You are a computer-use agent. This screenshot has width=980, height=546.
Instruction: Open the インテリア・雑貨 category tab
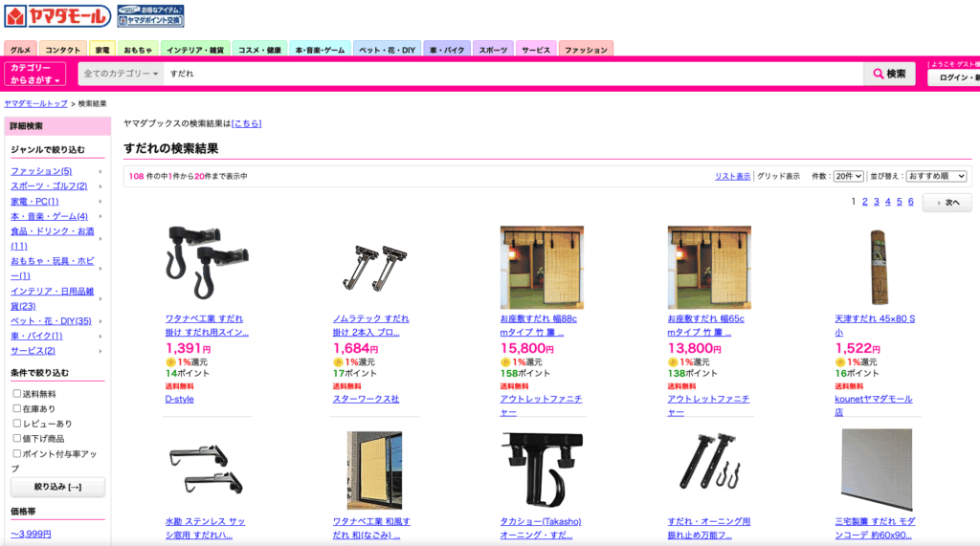195,50
